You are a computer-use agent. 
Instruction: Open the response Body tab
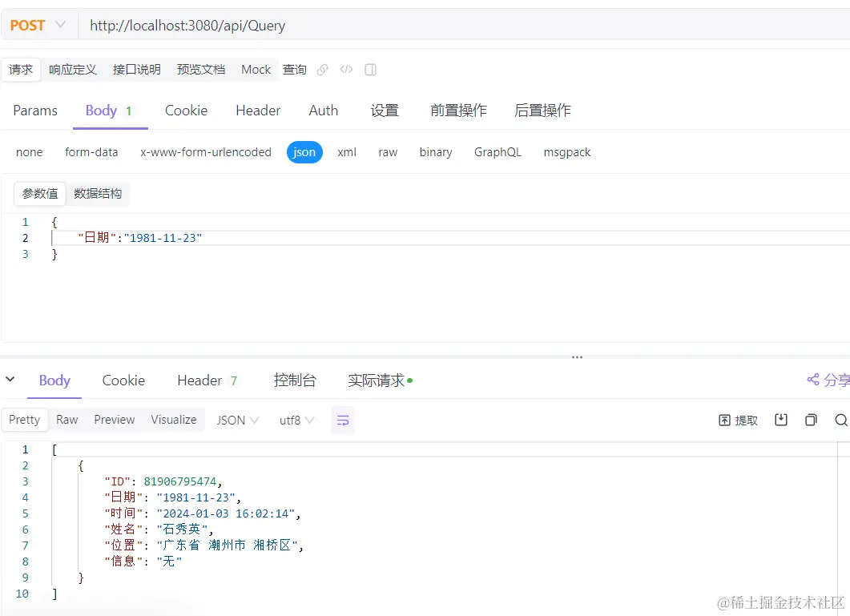point(54,380)
